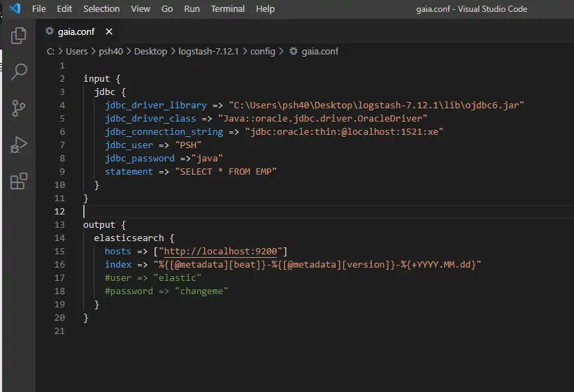
Task: Click line number 13 in gutter
Action: pyautogui.click(x=59, y=225)
